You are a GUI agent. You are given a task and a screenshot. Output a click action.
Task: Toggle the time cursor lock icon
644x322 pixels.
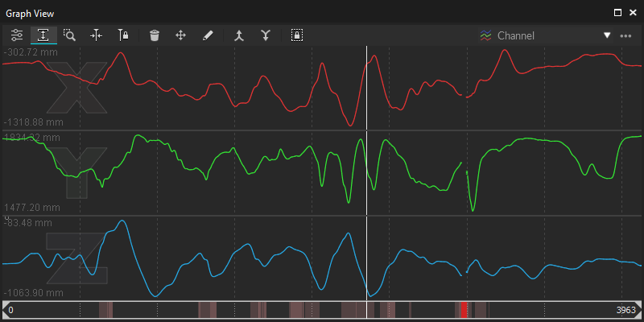click(x=123, y=35)
